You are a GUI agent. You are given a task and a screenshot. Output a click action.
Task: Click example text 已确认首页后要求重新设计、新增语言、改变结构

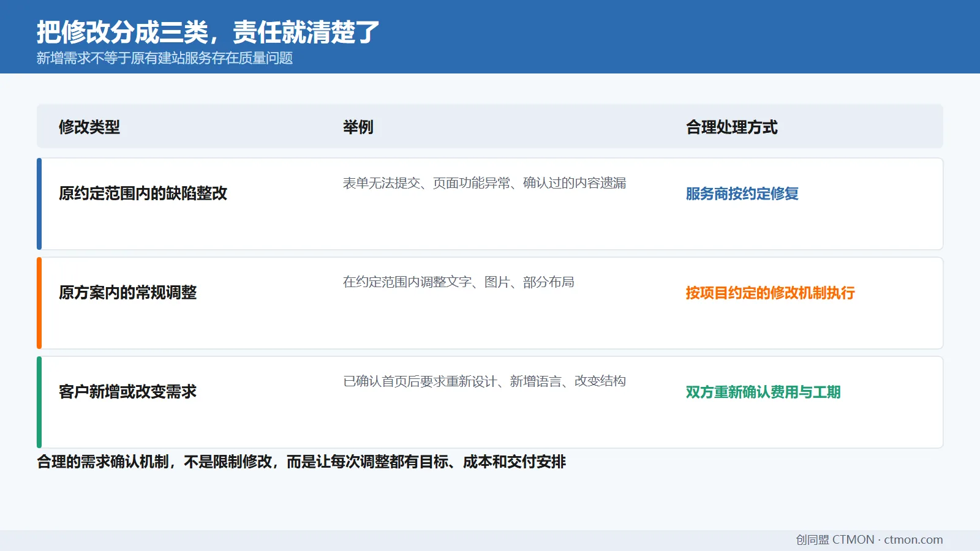(484, 381)
